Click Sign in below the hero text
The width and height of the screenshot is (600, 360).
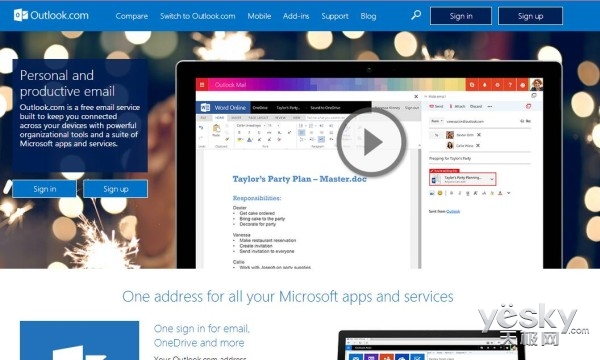[44, 189]
